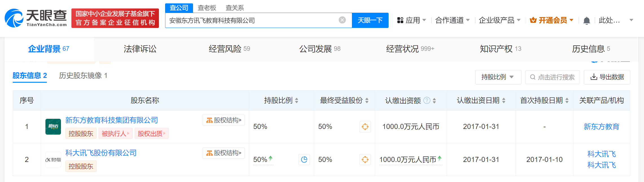Open beneficiary path icon in 科大讯飞 row

click(x=365, y=160)
